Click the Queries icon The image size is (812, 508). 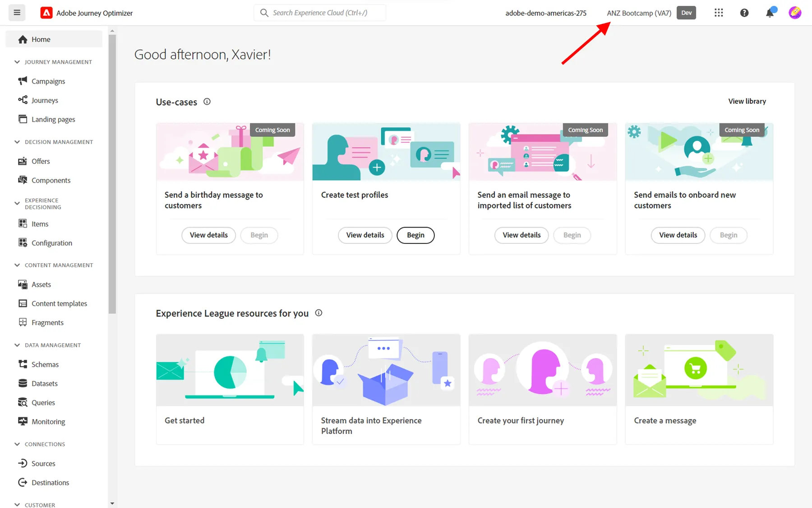click(23, 402)
